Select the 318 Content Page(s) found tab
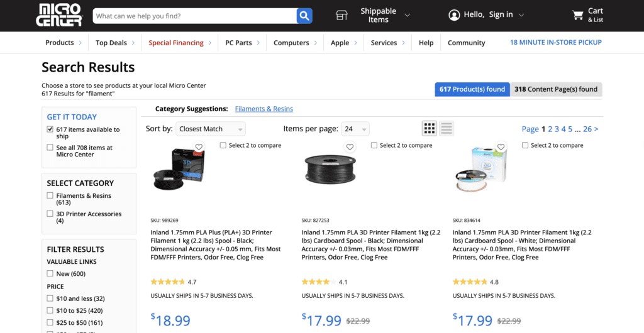The width and height of the screenshot is (644, 333). (x=556, y=89)
